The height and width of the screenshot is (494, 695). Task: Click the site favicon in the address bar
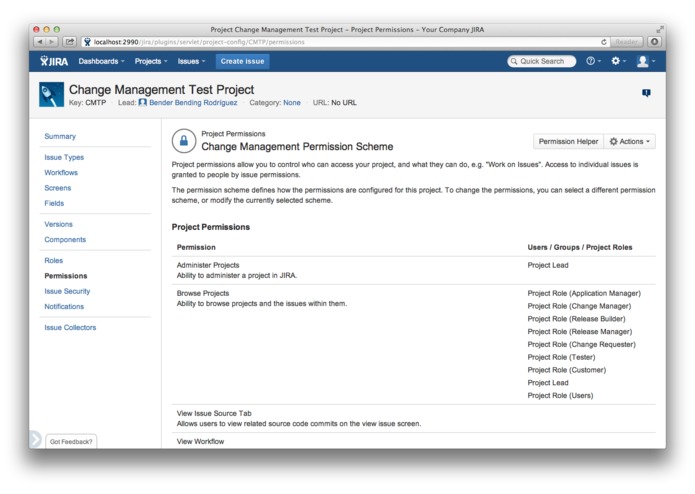pyautogui.click(x=87, y=42)
